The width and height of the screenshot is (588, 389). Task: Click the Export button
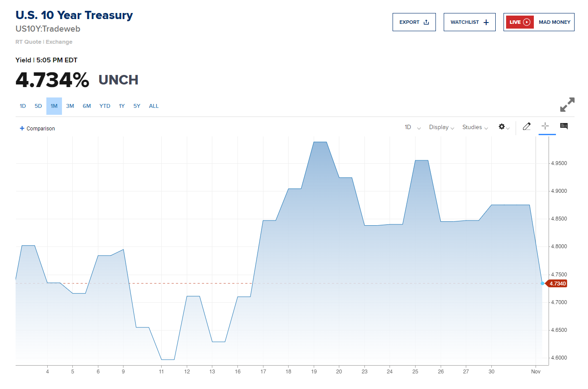[414, 22]
